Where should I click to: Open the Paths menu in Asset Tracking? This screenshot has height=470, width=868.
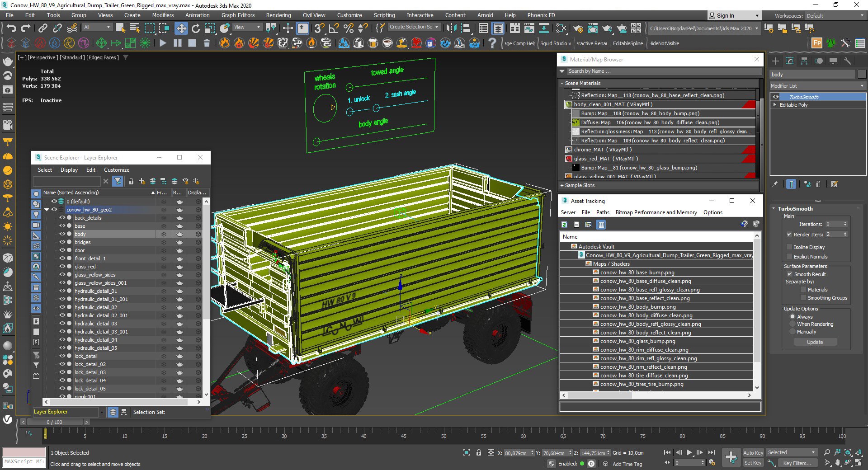click(603, 212)
